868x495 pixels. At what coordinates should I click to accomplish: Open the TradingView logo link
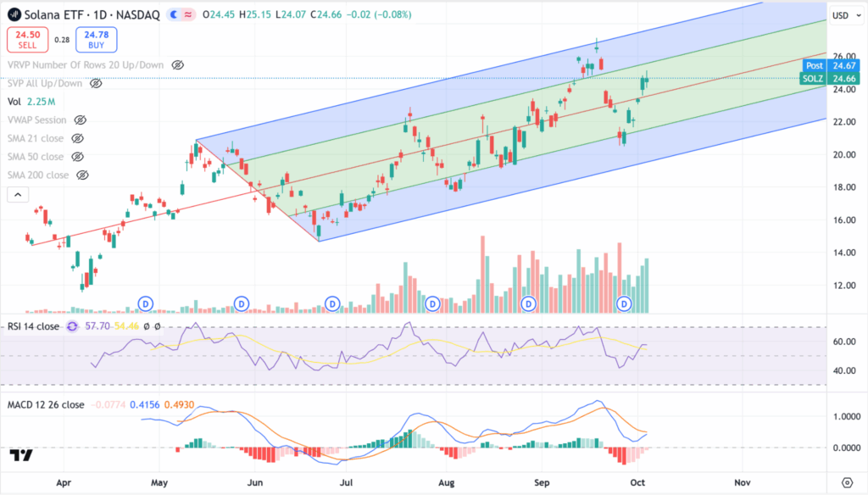pyautogui.click(x=21, y=455)
